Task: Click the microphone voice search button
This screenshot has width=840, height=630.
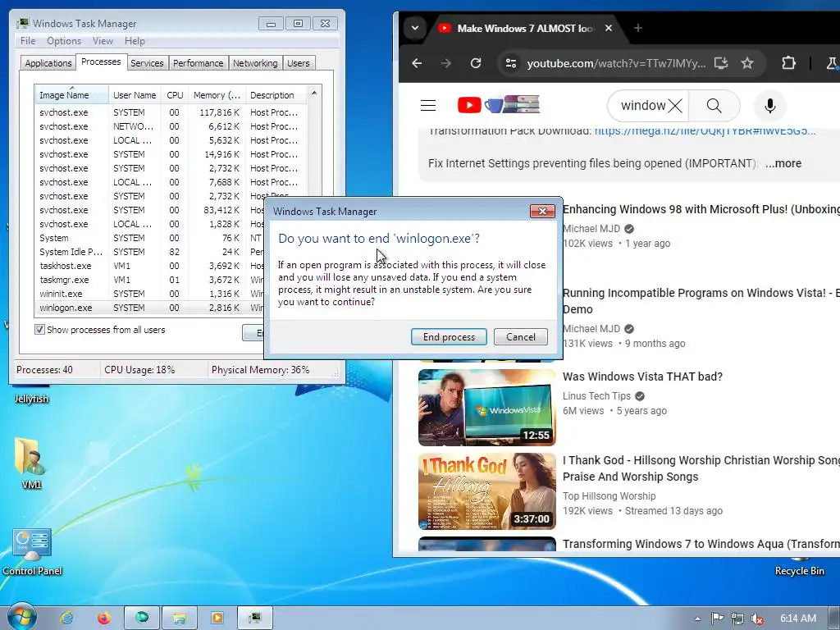Action: (769, 106)
